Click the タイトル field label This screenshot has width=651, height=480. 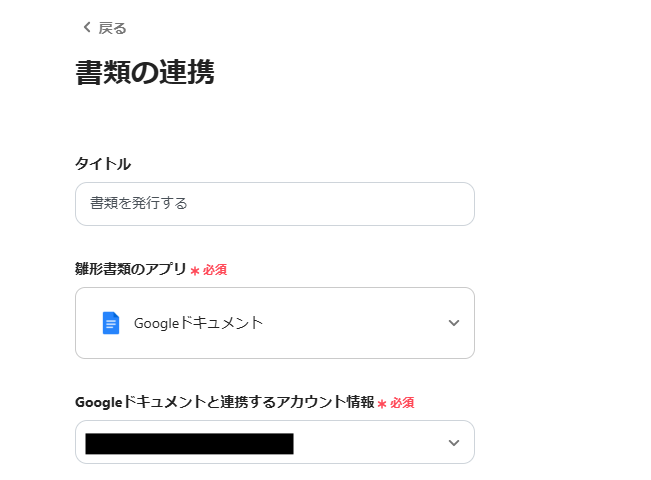103,164
